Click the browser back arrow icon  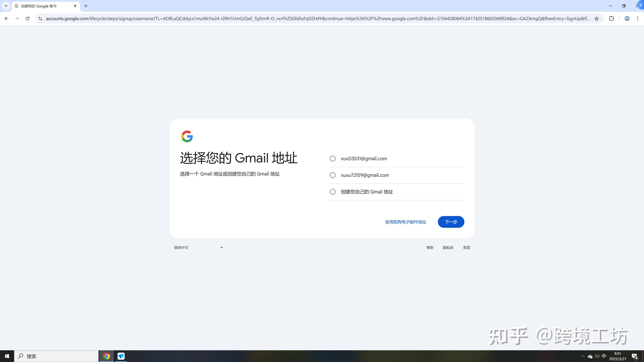pyautogui.click(x=6, y=18)
